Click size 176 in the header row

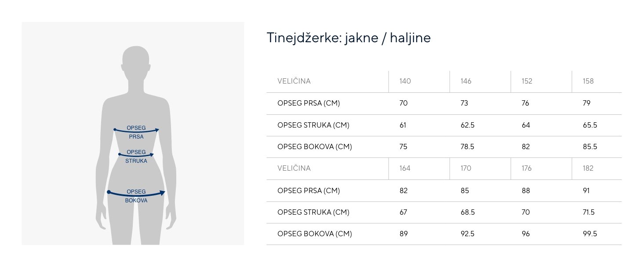[527, 168]
